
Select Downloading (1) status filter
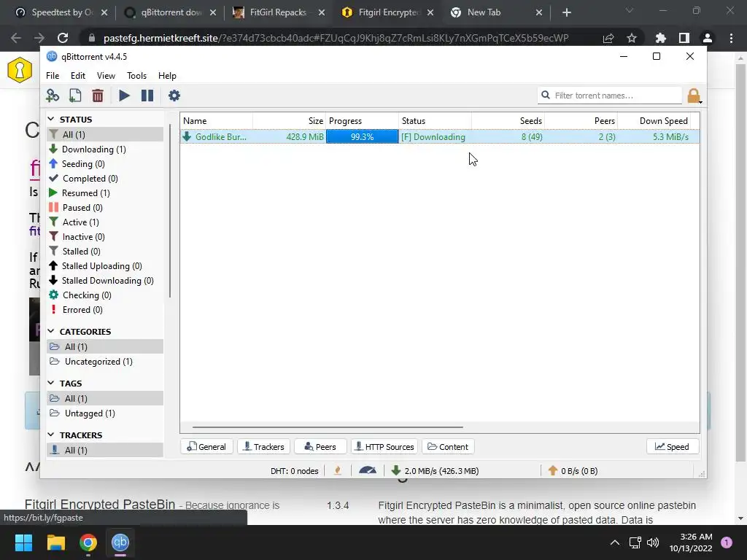pyautogui.click(x=105, y=149)
